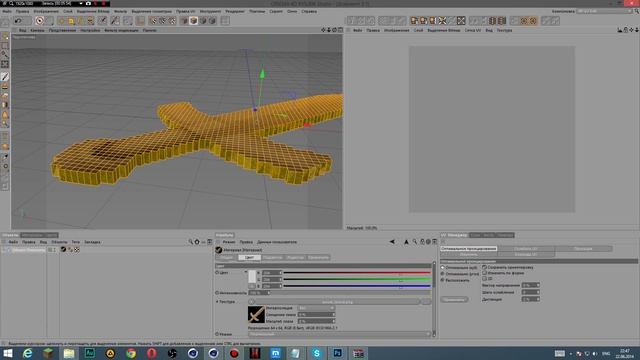Viewport: 640px width, 360px height.
Task: Open the 'Смешение' mix mode dropdown
Action: click(340, 334)
